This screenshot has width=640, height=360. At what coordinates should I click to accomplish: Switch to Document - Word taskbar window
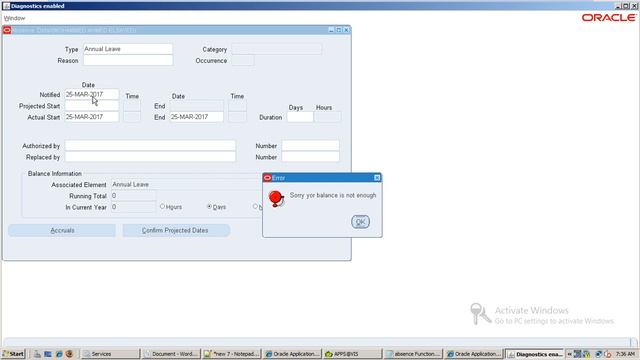pyautogui.click(x=171, y=354)
